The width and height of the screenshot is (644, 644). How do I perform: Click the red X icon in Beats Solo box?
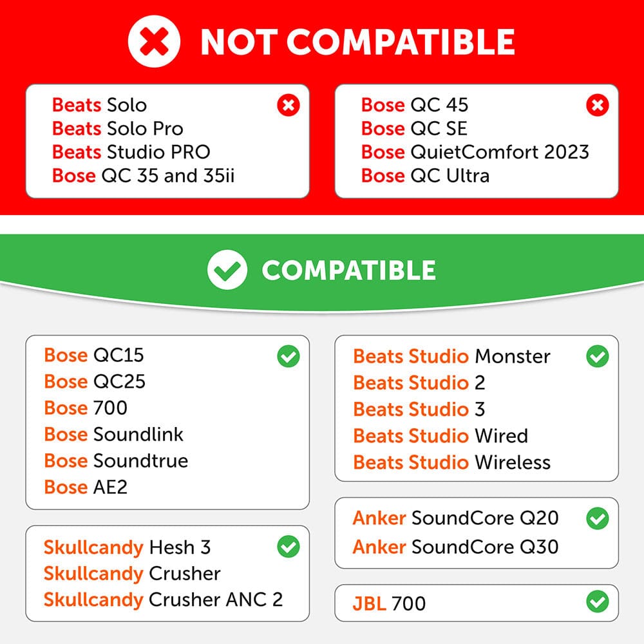289,105
